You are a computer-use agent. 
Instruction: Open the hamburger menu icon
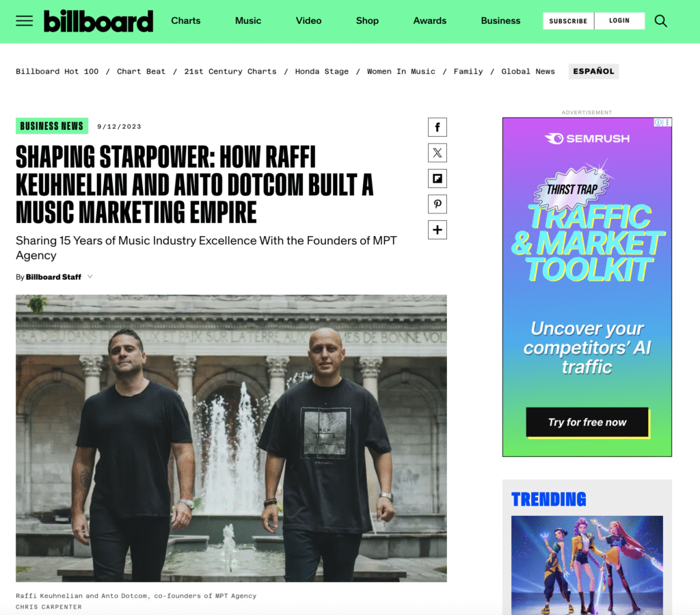click(x=24, y=21)
